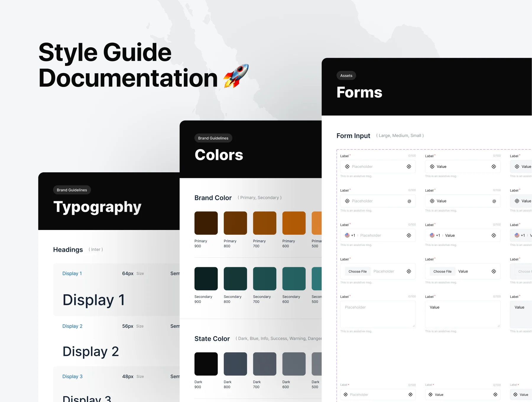The width and height of the screenshot is (532, 402).
Task: Click resize handle of Value textarea
Action: tap(498, 326)
